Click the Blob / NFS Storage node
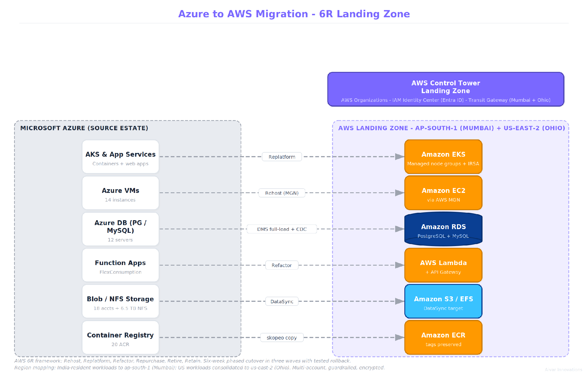The height and width of the screenshot is (376, 588). tap(120, 301)
